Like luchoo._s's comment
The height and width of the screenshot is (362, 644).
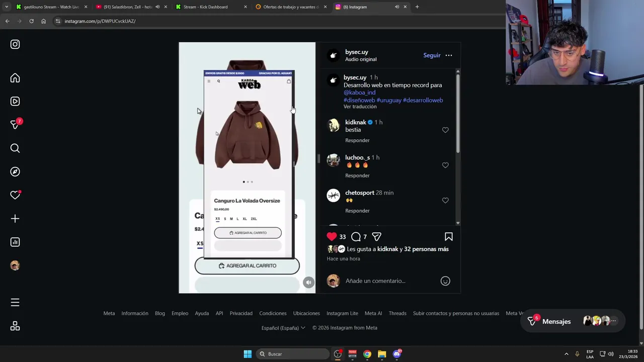pyautogui.click(x=445, y=165)
